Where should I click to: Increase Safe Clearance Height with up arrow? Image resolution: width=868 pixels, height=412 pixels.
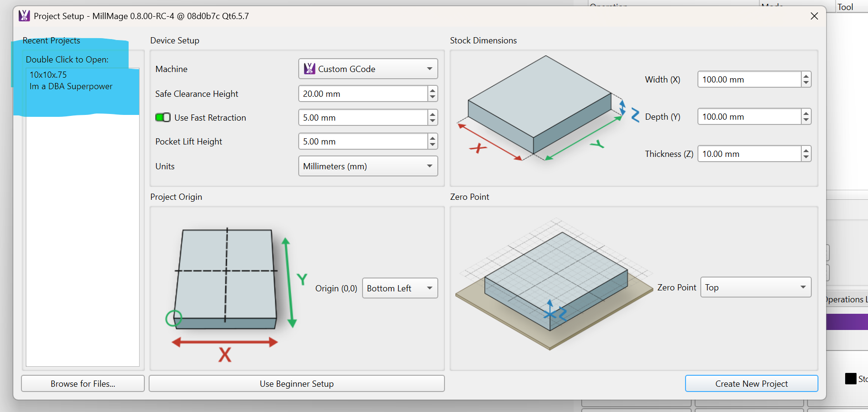[433, 90]
